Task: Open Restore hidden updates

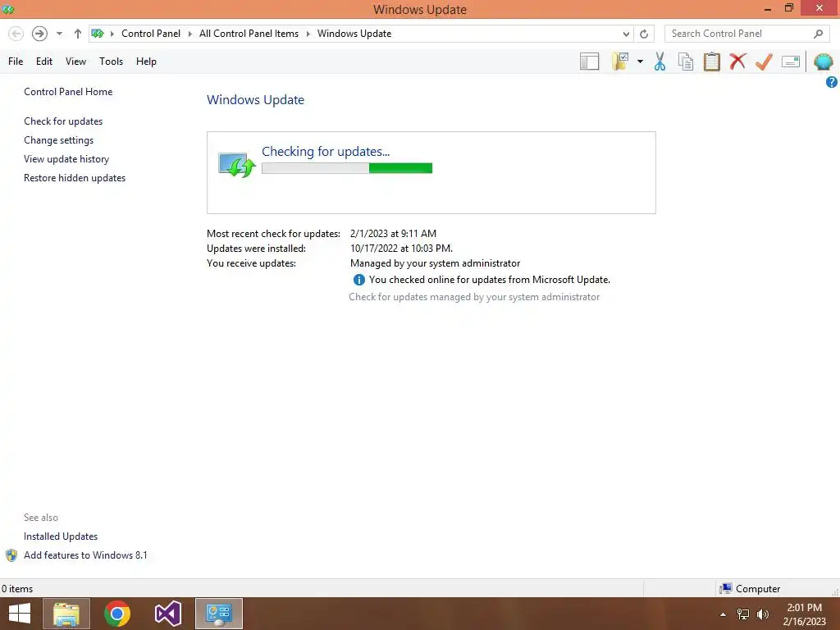Action: pyautogui.click(x=75, y=178)
